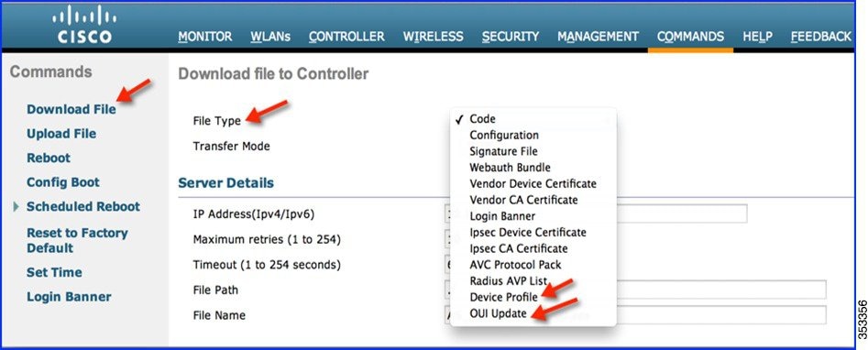Viewport: 868px width, 350px height.
Task: Open the CONTROLLER menu
Action: click(x=346, y=37)
